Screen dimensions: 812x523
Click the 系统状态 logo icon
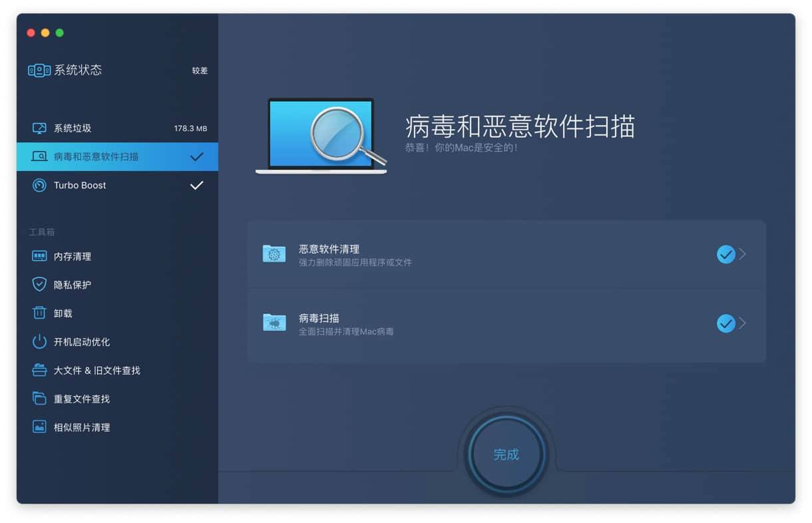tap(39, 70)
